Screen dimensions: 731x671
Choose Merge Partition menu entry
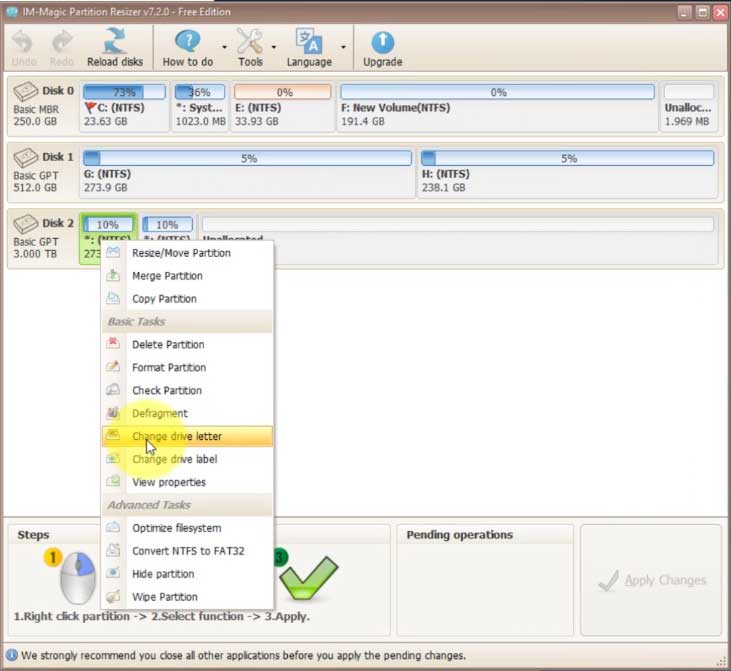[187, 276]
